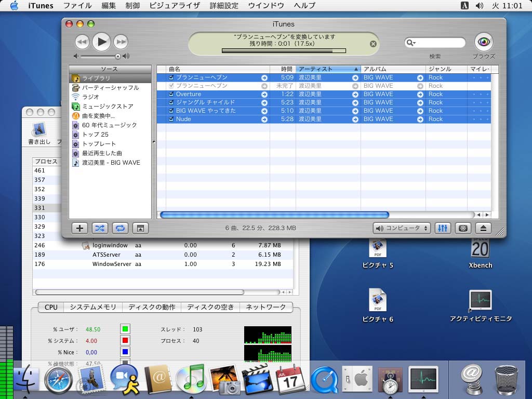
Task: Uncheck the Overture song checkbox
Action: click(x=171, y=94)
